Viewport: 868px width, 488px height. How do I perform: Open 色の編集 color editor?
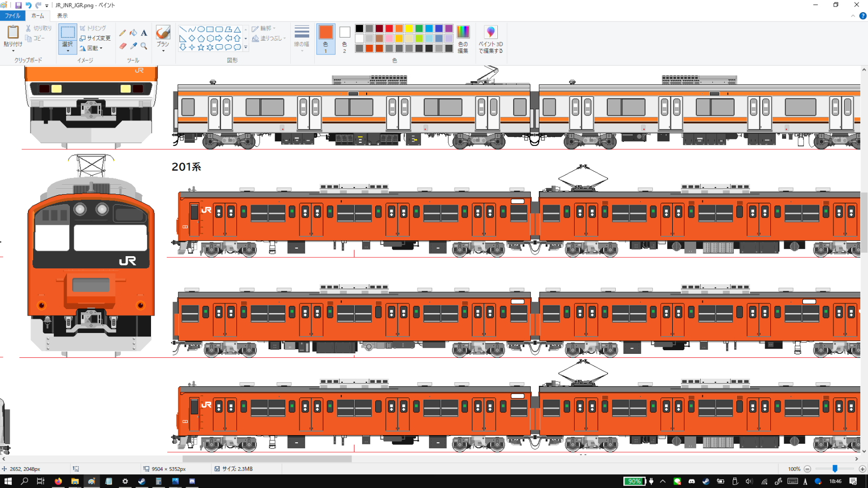463,39
